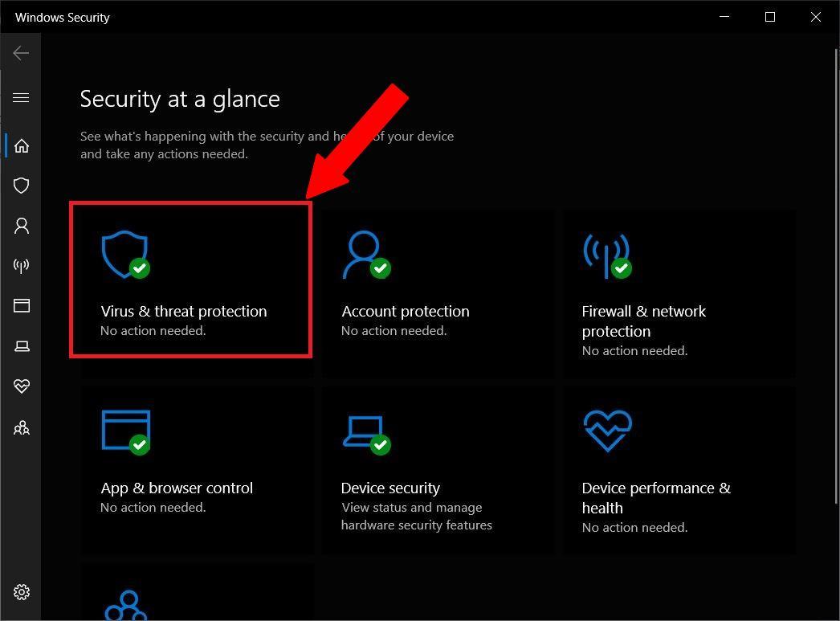
Task: Click 'No action needed.' under App & browser control
Action: tap(153, 508)
